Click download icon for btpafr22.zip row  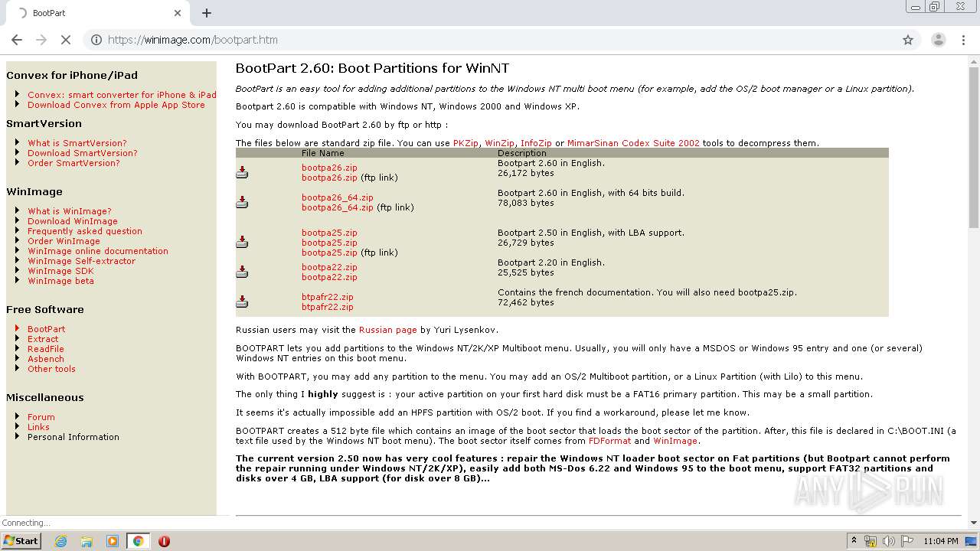(x=242, y=302)
